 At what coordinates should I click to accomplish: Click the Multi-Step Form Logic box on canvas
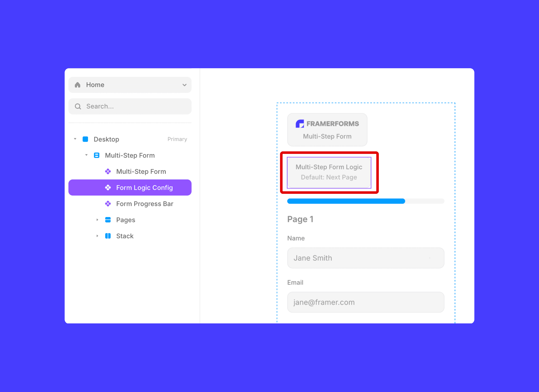tap(329, 172)
